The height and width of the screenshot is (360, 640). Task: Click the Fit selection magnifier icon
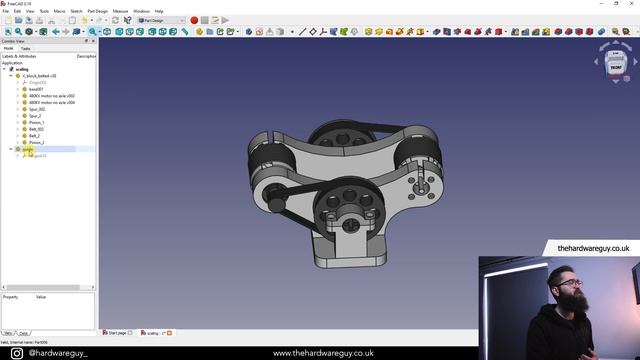point(18,31)
